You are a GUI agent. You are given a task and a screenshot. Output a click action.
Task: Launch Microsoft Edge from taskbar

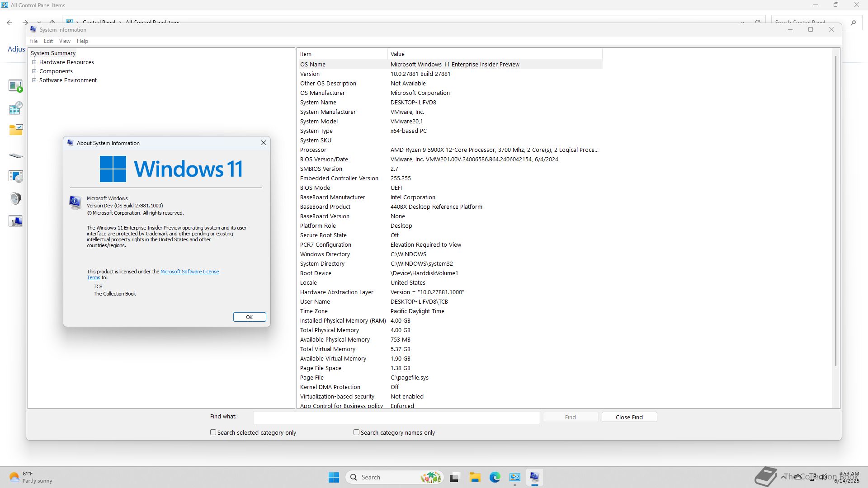(x=495, y=477)
